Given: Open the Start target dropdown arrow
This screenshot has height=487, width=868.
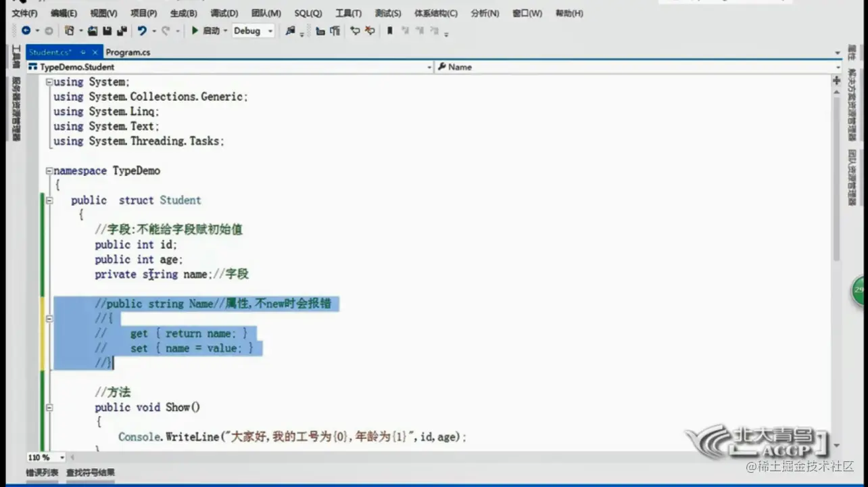Looking at the screenshot, I should tap(226, 30).
